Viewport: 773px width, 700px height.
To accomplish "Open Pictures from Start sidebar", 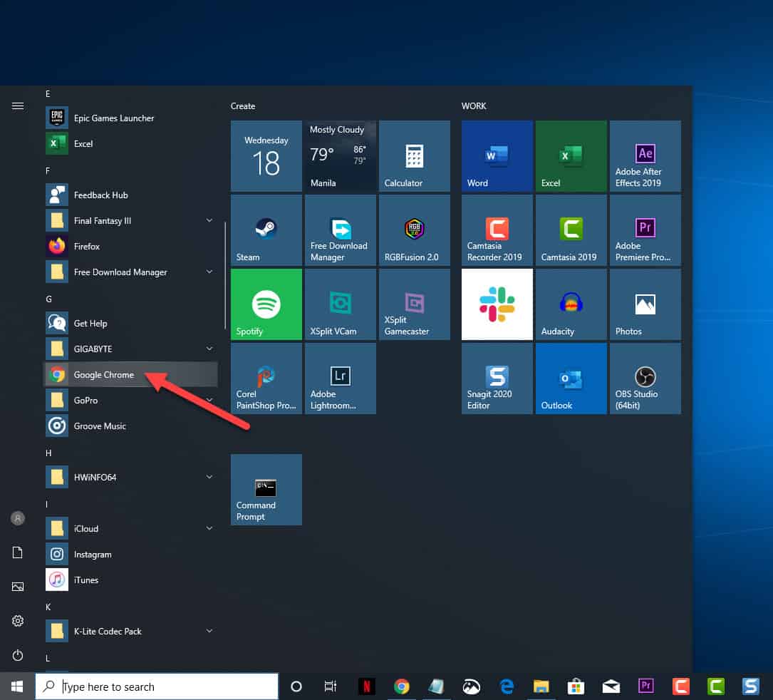I will pyautogui.click(x=18, y=587).
